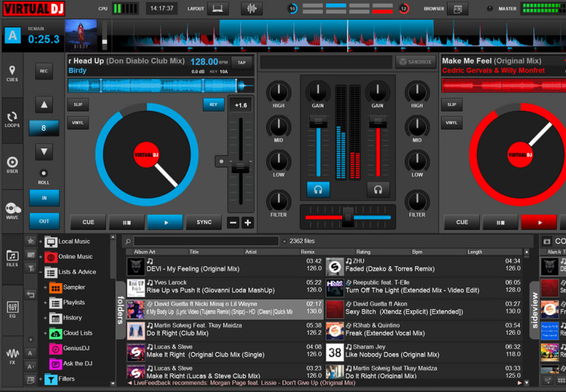Open the WAVE panel
Screen dimensions: 566x392
12,211
